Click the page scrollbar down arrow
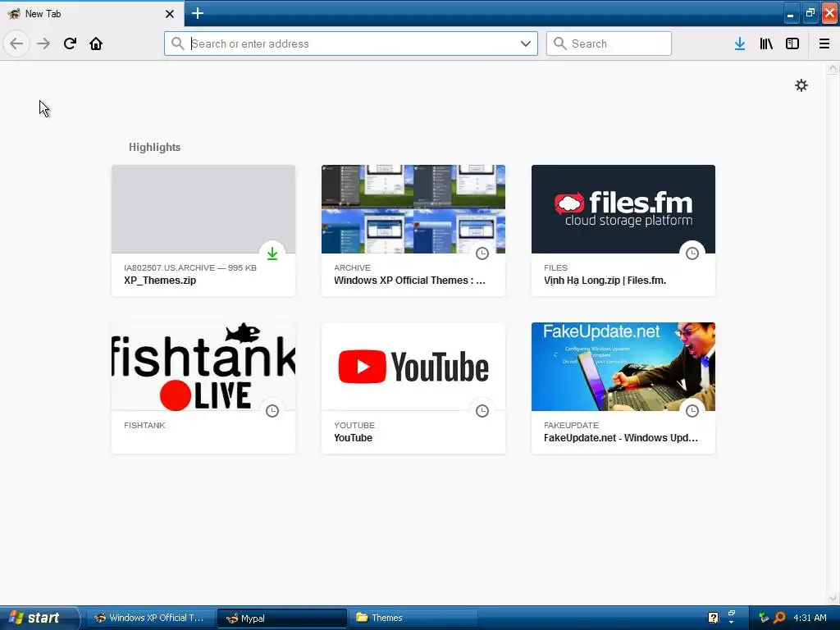Screen dimensions: 840x630 [x=833, y=598]
